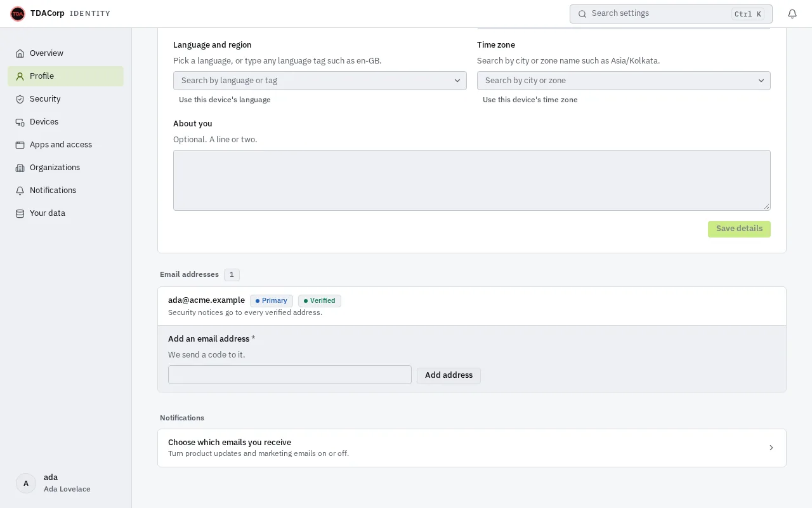Click the sidebar Notifications bell icon
812x508 pixels.
pos(20,190)
